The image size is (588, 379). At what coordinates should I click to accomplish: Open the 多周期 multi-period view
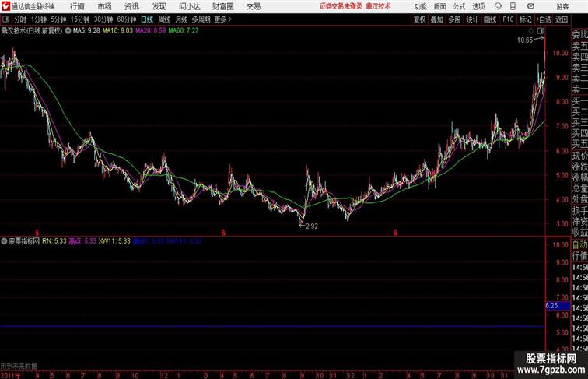coord(201,19)
